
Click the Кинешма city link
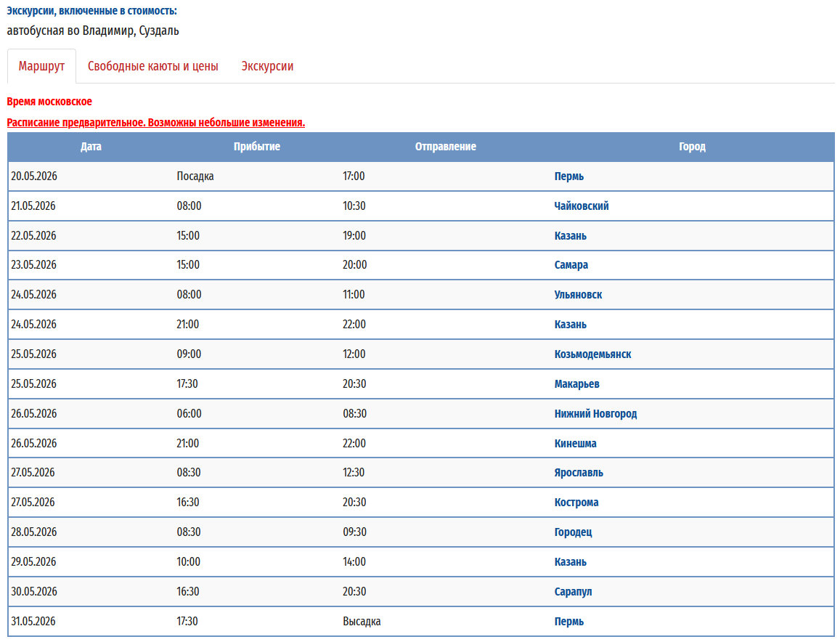(575, 444)
